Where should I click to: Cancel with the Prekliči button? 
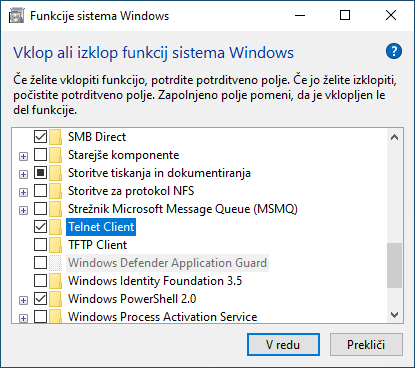366,345
